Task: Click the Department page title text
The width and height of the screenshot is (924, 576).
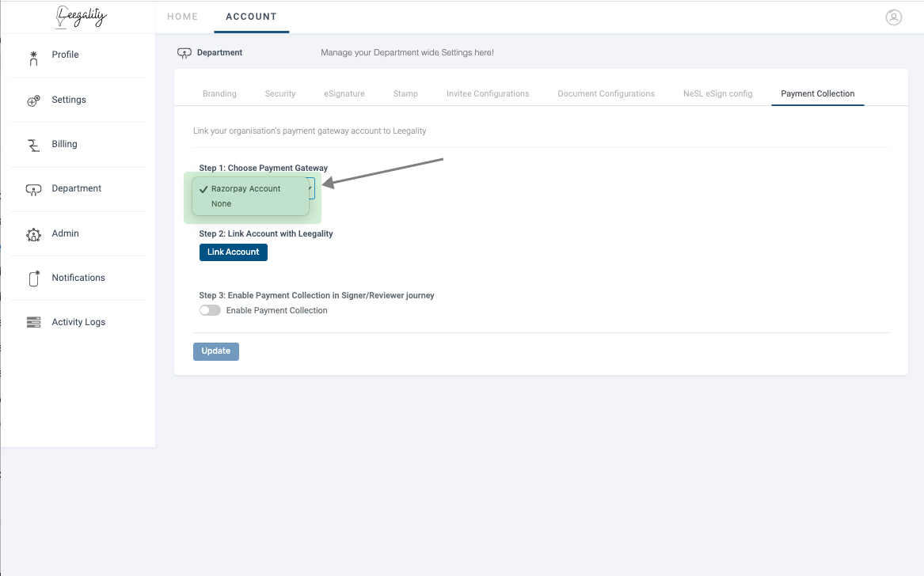Action: pos(220,52)
